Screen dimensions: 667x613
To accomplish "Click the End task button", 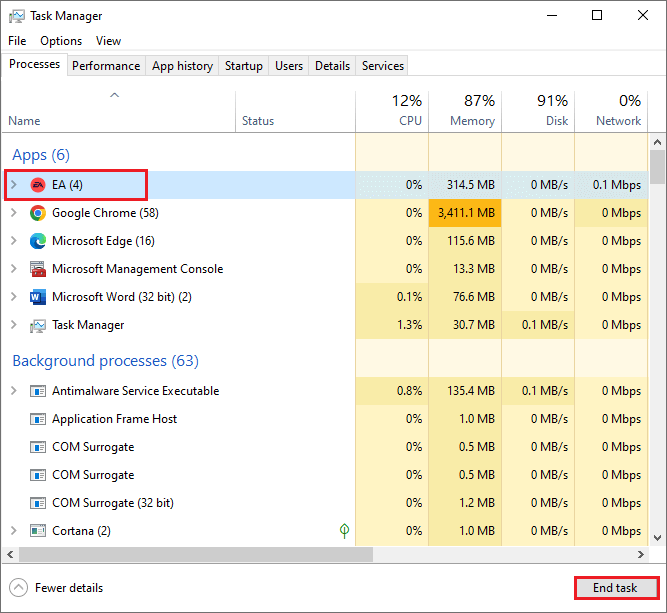I will [x=615, y=588].
